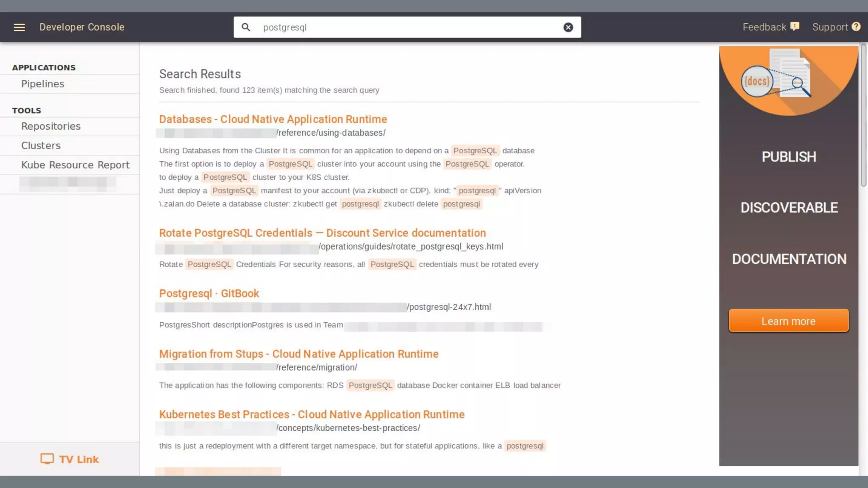868x488 pixels.
Task: Open Databases - Cloud Native Application Runtime result
Action: [273, 119]
